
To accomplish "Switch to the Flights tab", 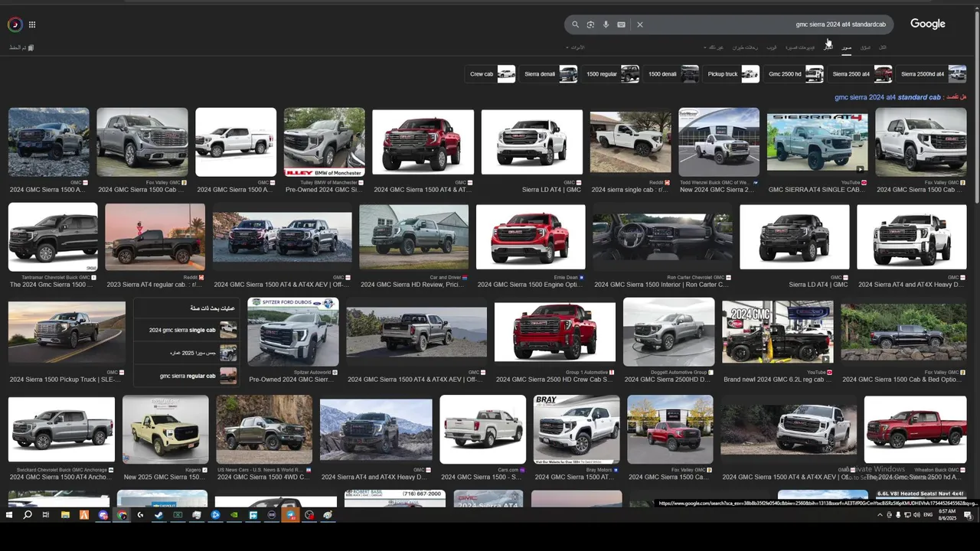I will 745,47.
